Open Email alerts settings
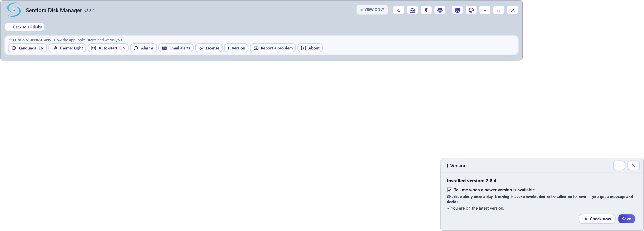The height and width of the screenshot is (231, 644). coord(176,48)
